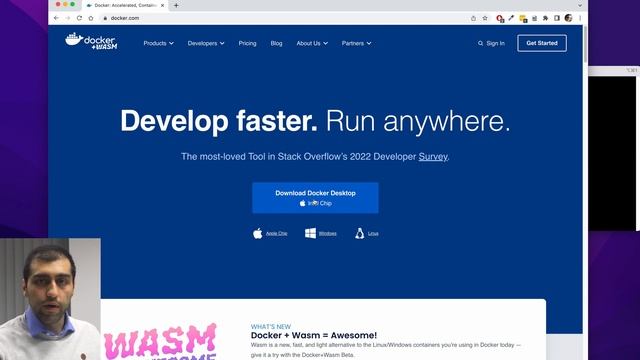640x360 pixels.
Task: Click the browser forward arrow
Action: [x=68, y=18]
